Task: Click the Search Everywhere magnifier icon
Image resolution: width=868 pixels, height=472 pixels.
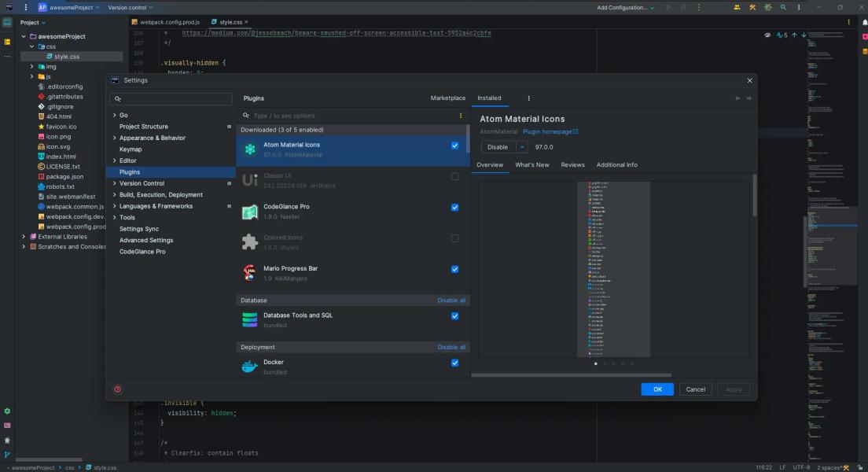Action: tap(783, 7)
